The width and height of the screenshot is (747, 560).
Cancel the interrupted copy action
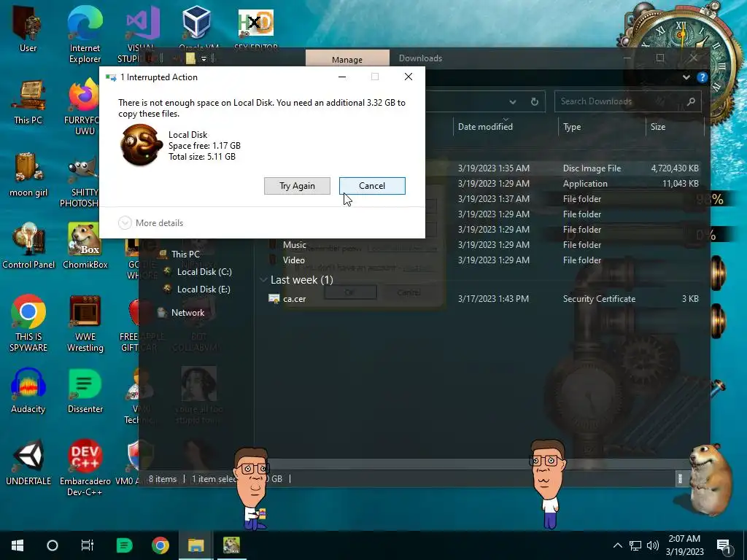point(372,186)
